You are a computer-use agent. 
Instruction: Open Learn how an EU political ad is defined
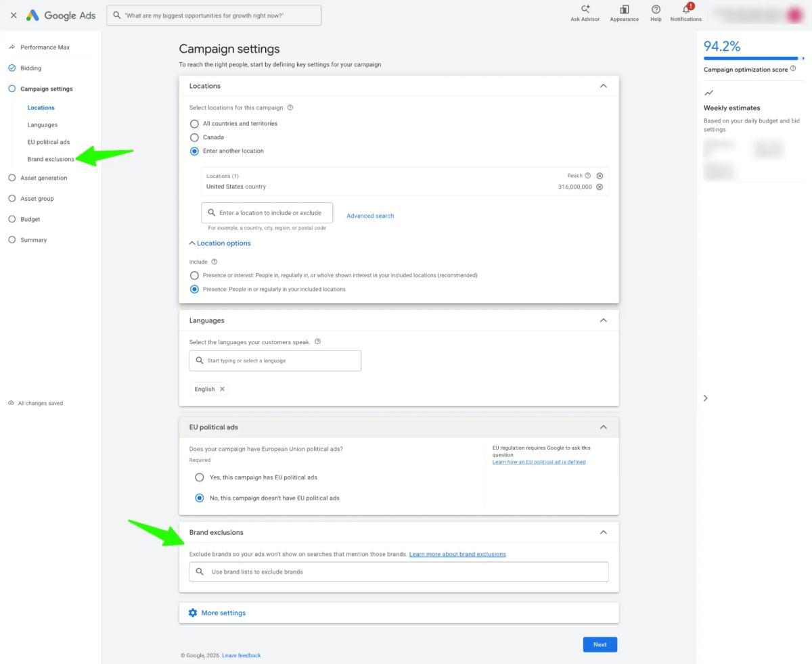pyautogui.click(x=539, y=462)
